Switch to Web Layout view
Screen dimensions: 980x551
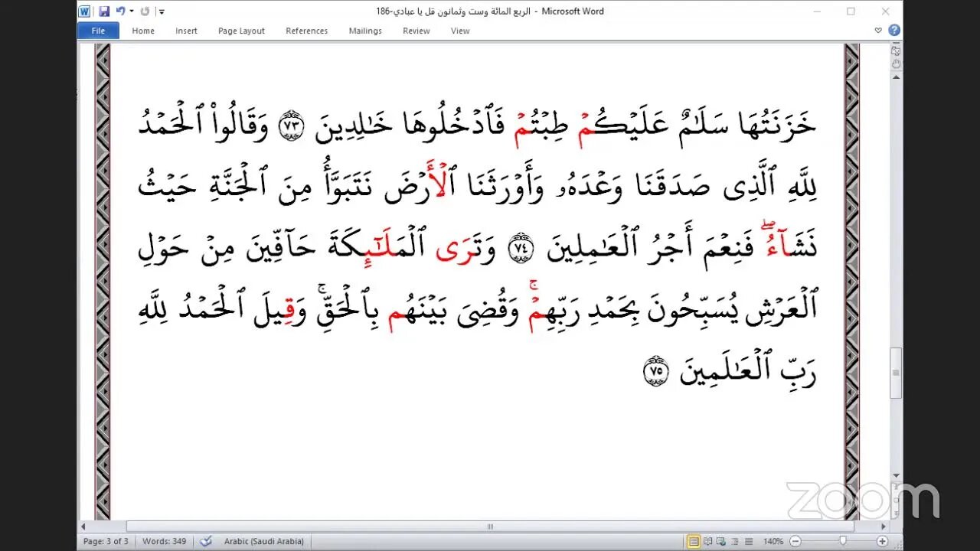[720, 541]
